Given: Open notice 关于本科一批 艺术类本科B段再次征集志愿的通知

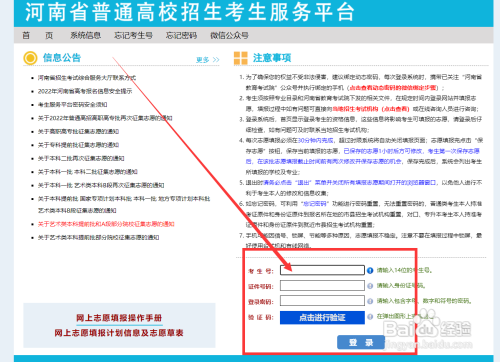Looking at the screenshot, I should (x=101, y=185).
